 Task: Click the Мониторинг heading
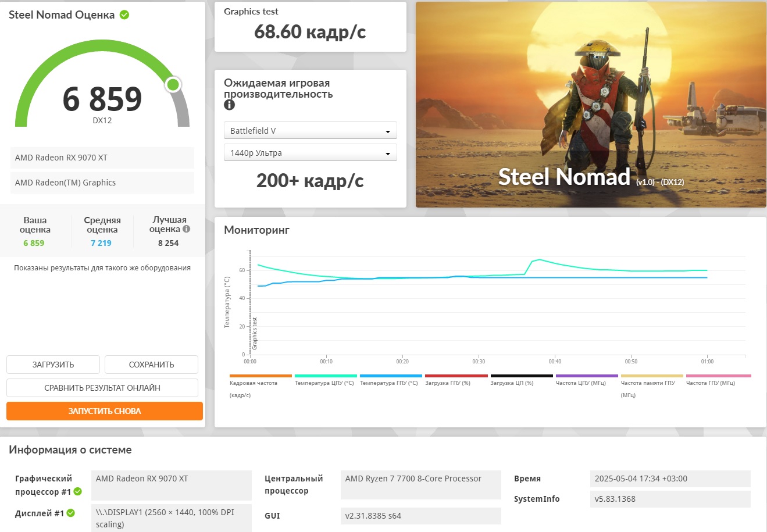click(256, 230)
